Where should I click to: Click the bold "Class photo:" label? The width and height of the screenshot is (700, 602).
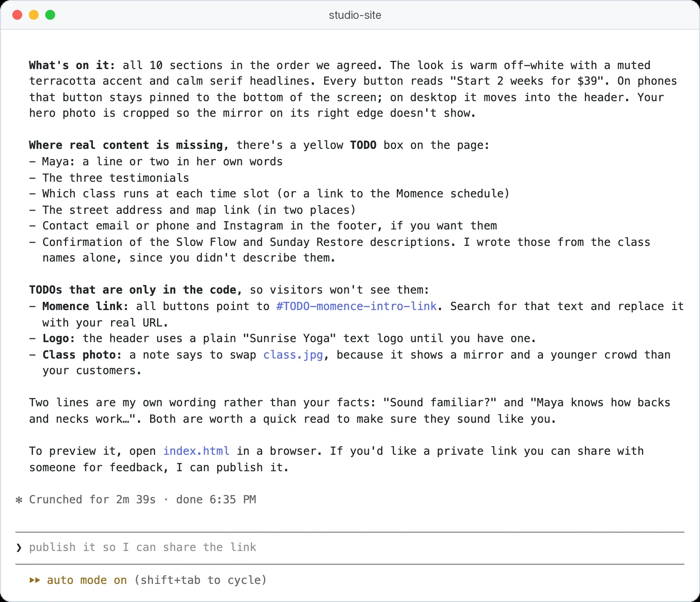[82, 355]
